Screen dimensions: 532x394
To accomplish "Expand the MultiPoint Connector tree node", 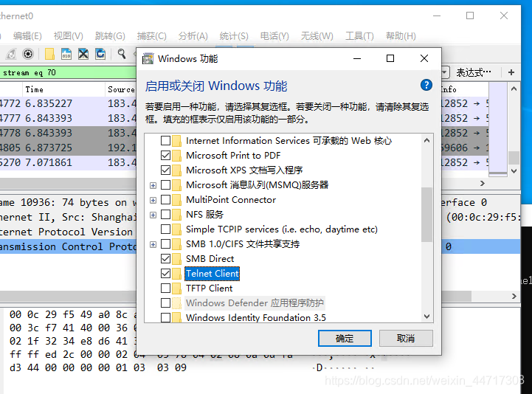I will [x=153, y=200].
